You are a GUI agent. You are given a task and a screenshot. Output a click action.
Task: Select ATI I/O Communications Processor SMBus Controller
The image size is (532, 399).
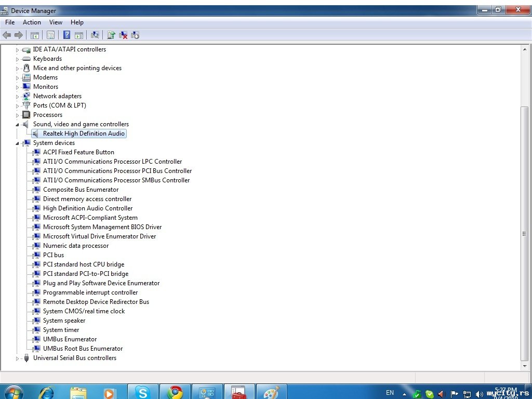pyautogui.click(x=116, y=180)
